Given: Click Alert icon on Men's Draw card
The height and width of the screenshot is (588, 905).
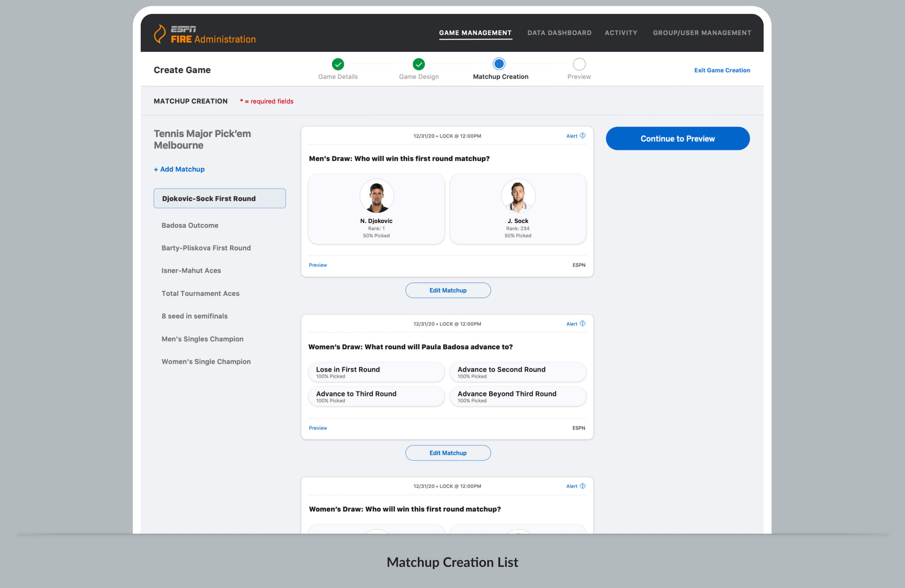Looking at the screenshot, I should (x=582, y=136).
